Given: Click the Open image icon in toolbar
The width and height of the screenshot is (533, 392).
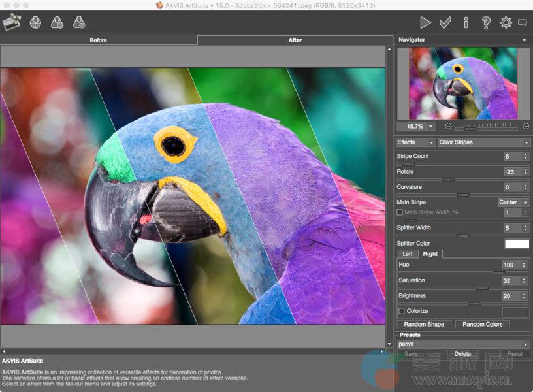Looking at the screenshot, I should pyautogui.click(x=35, y=23).
